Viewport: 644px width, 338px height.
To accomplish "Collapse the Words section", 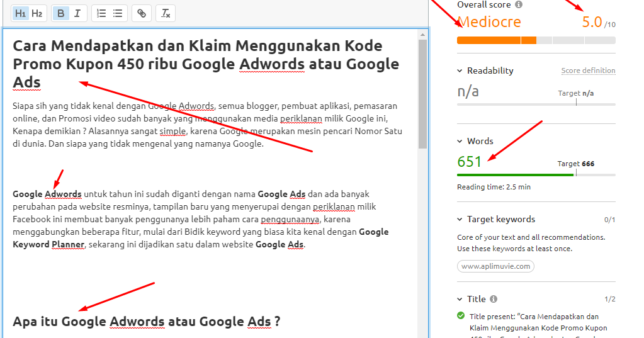I will point(460,141).
